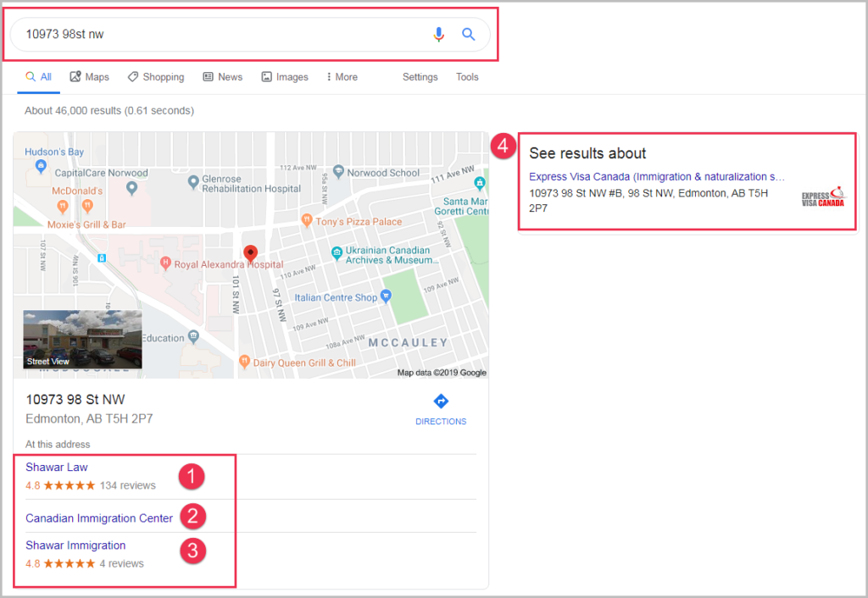868x598 pixels.
Task: Click the microphone voice search icon
Action: click(x=438, y=35)
